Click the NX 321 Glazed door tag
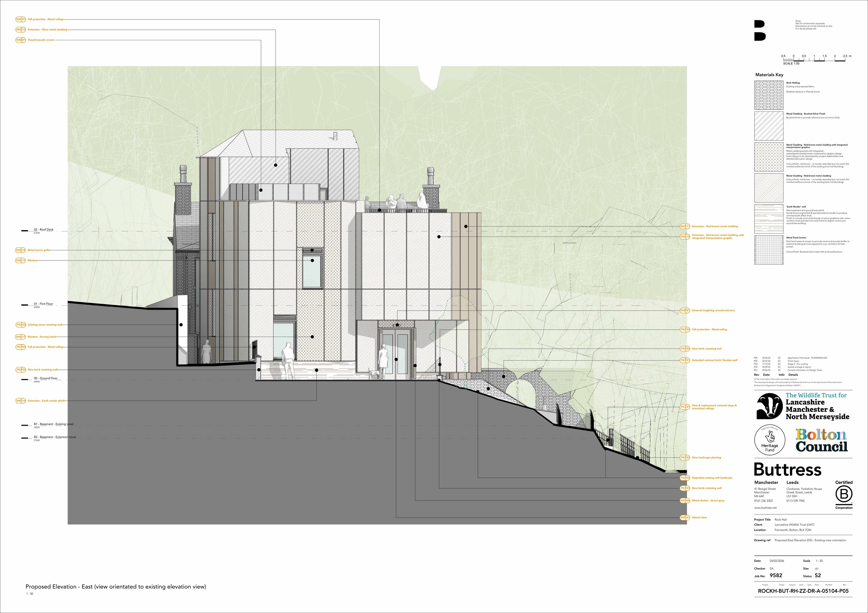Viewport: 868px width, 613px height. 685,517
